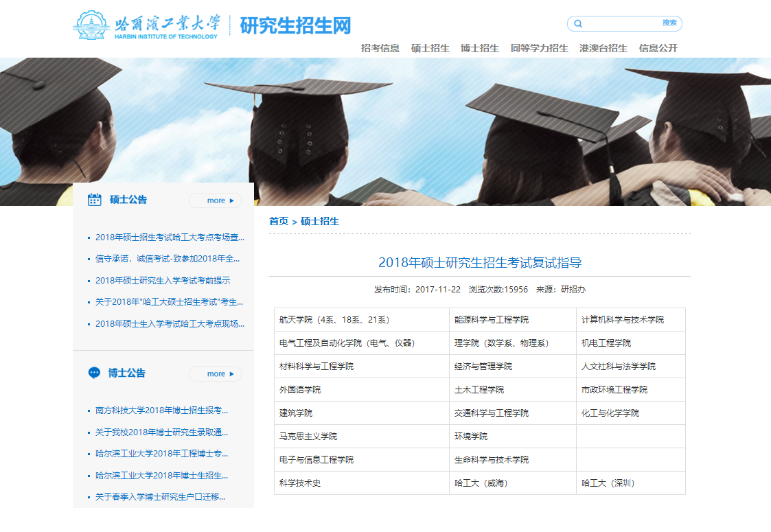Select 土木工程学院 cell
Screen dimensions: 771x532
tap(513, 390)
